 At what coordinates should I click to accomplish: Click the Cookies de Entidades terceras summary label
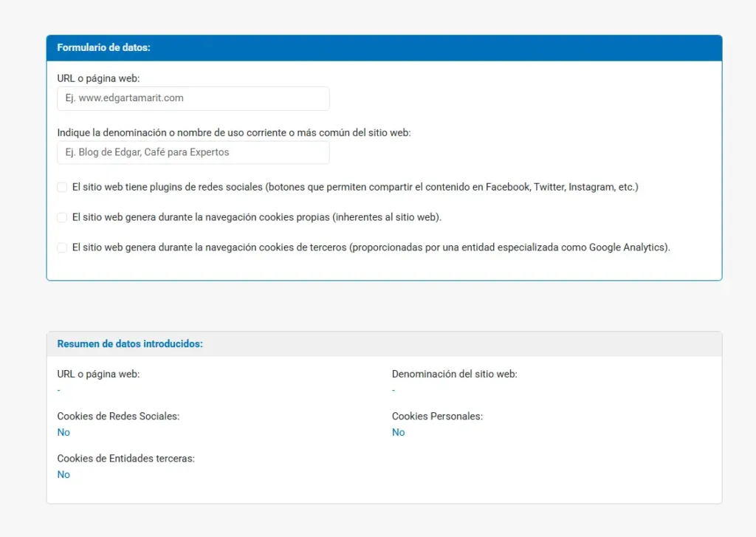tap(126, 459)
